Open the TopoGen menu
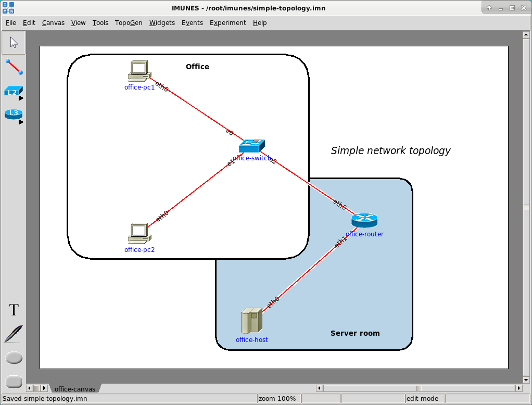 [129, 23]
